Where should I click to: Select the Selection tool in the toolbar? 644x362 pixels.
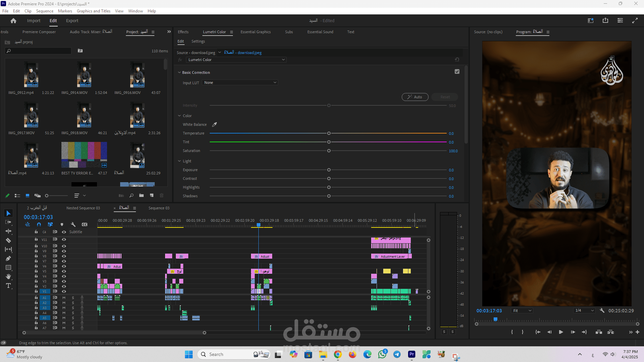8,213
